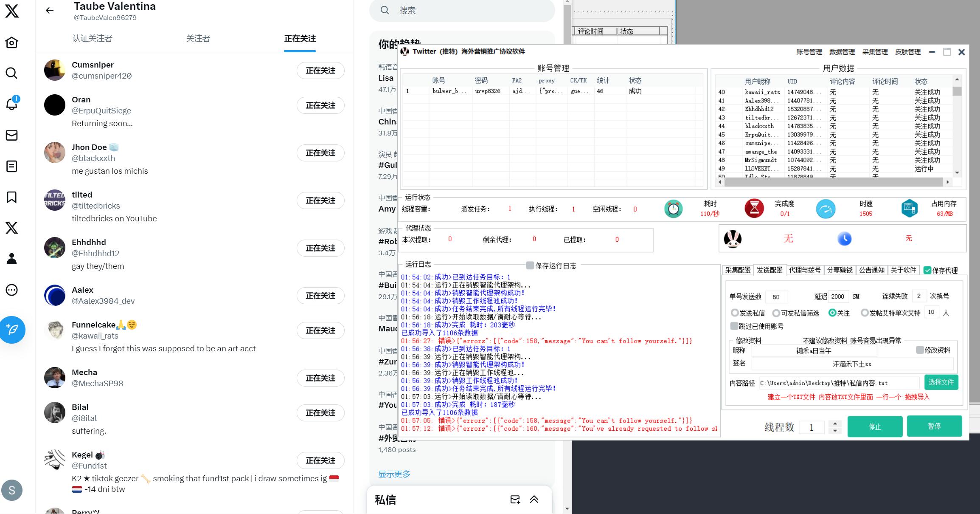
Task: Open notifications bell in X sidebar
Action: pos(11,104)
